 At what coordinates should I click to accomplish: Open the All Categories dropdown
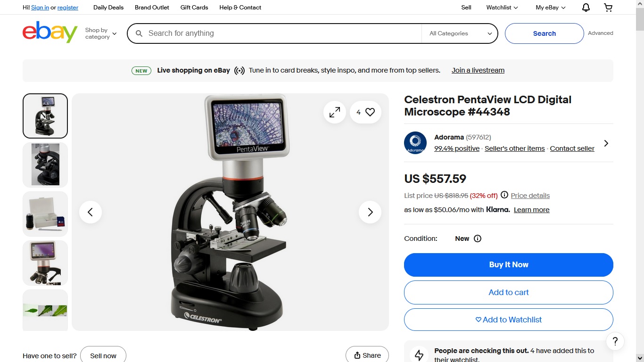click(460, 33)
